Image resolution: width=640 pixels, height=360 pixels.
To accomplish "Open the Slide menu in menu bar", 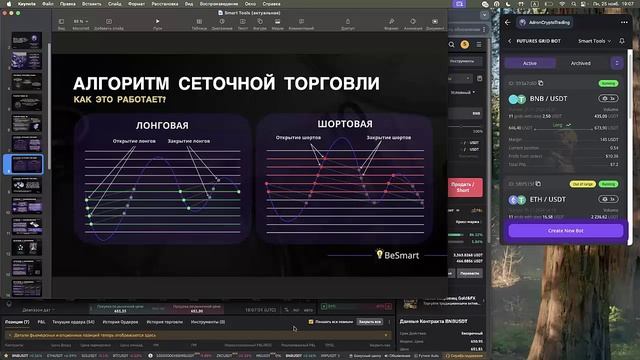I will pos(115,4).
